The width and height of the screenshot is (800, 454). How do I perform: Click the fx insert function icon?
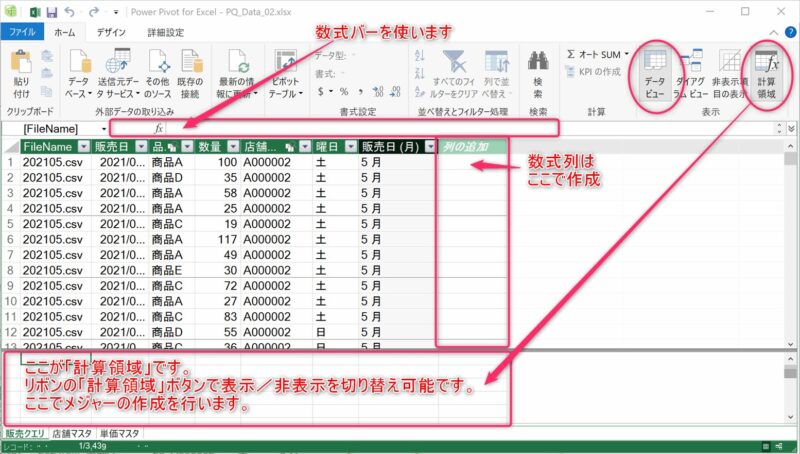tap(159, 129)
